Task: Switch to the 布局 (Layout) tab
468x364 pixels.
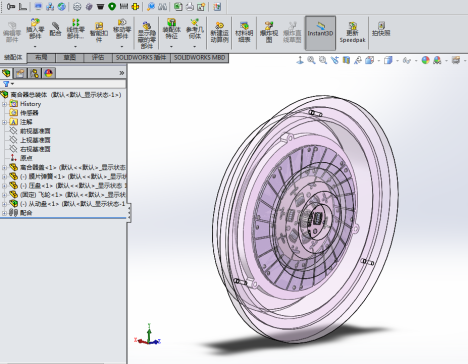Action: tap(41, 58)
